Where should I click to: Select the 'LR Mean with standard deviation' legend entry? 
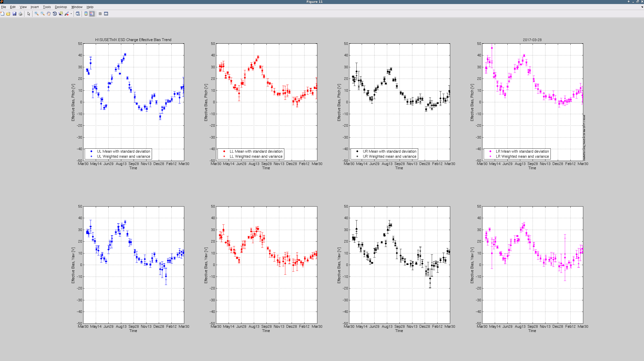[522, 151]
